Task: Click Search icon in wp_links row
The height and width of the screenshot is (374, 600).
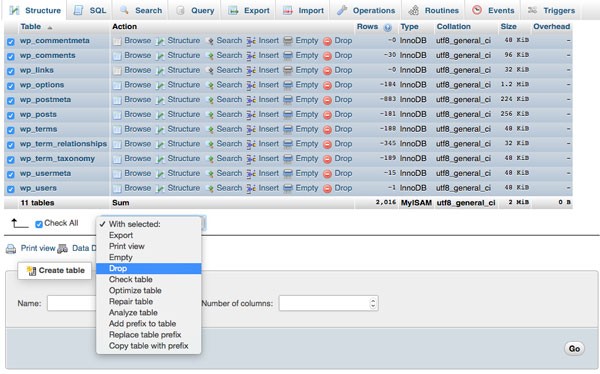Action: pyautogui.click(x=210, y=70)
